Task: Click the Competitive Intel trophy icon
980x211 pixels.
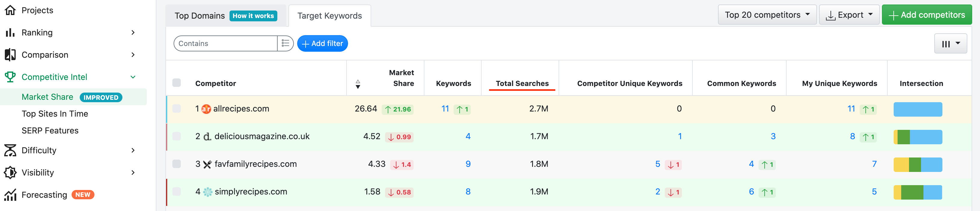Action: click(10, 77)
